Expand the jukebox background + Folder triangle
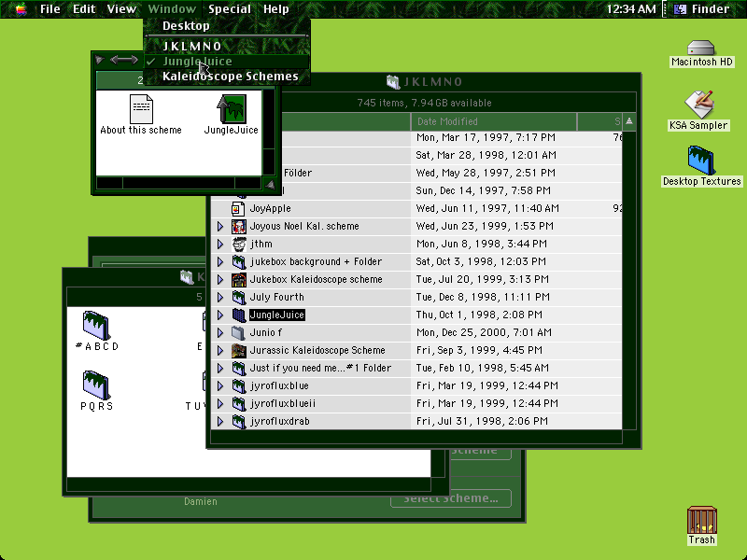747x560 pixels. point(220,261)
